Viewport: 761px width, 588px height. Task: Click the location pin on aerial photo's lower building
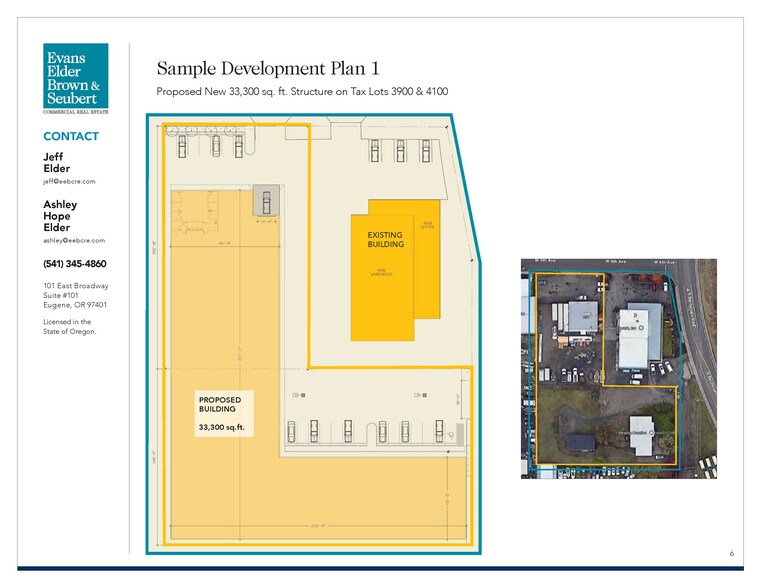(x=651, y=432)
